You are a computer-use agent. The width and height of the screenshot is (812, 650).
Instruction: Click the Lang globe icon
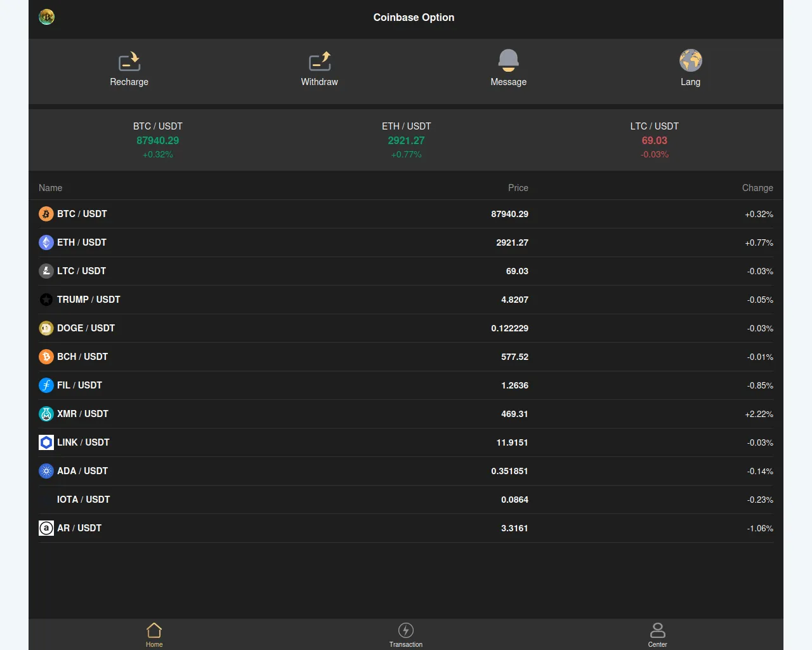tap(690, 61)
